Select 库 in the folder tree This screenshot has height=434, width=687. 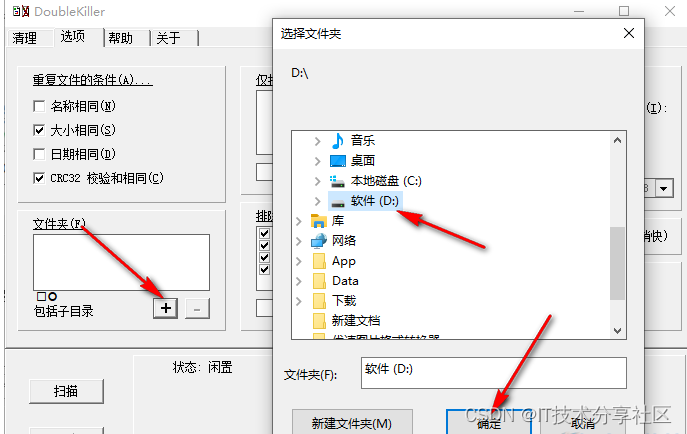pyautogui.click(x=338, y=221)
